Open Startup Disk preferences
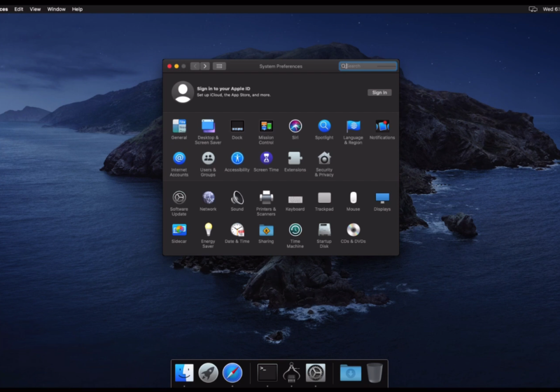Viewport: 560px width, 392px height. [324, 230]
